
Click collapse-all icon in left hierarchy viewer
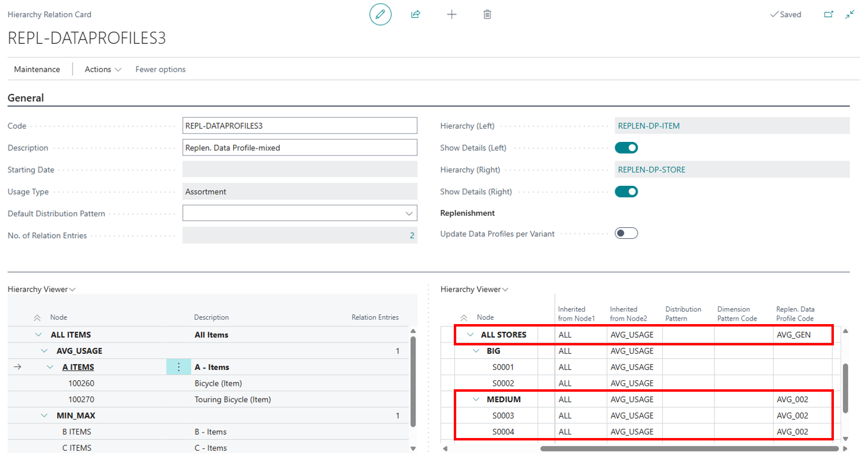[x=37, y=317]
